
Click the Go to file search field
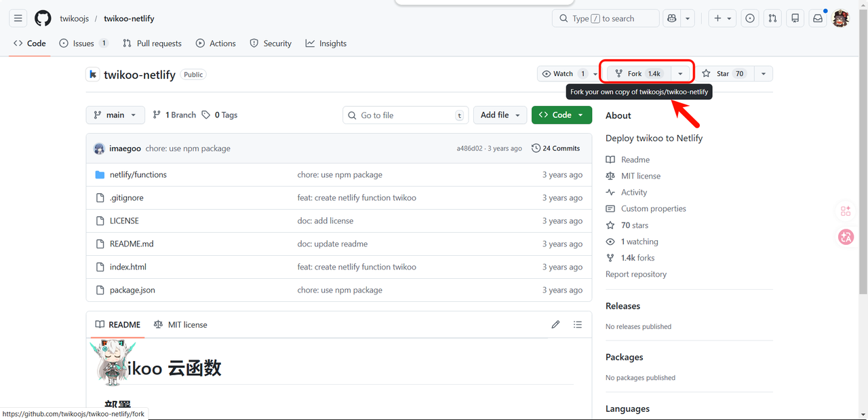tap(406, 115)
